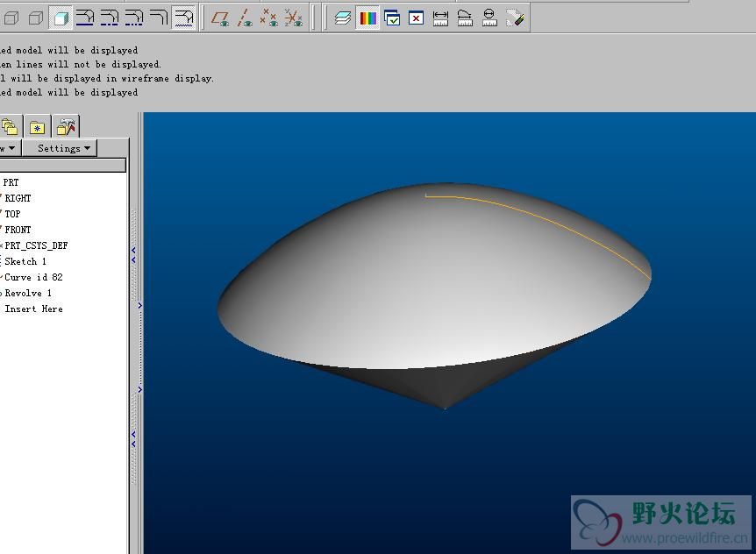The height and width of the screenshot is (554, 756).
Task: Toggle datum planes display
Action: click(x=221, y=17)
